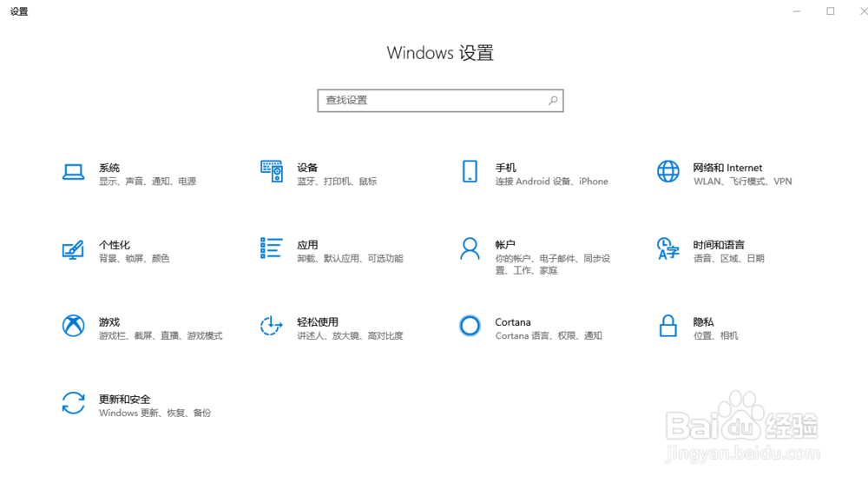
Task: Select the 个性化 title link
Action: pos(115,245)
